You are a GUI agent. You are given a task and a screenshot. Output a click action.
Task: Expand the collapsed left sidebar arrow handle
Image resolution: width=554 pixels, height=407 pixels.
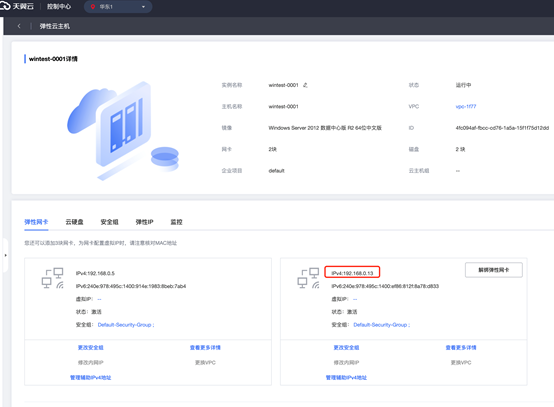coord(5,255)
